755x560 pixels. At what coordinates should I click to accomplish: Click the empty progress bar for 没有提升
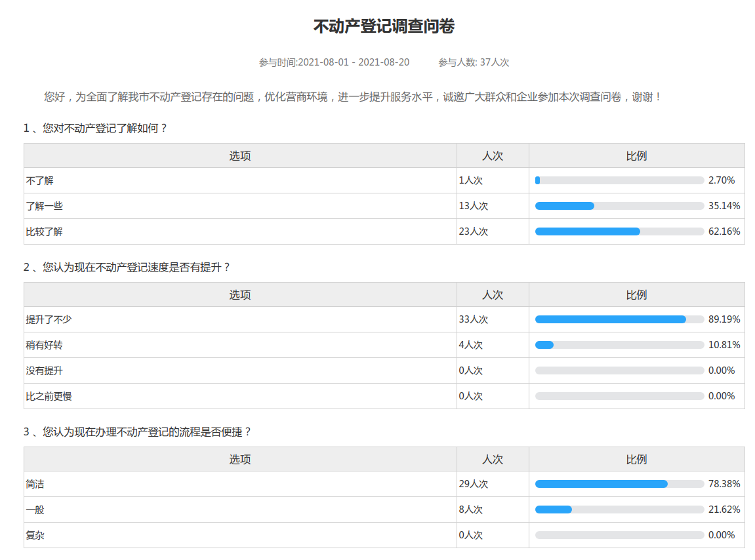tap(619, 370)
